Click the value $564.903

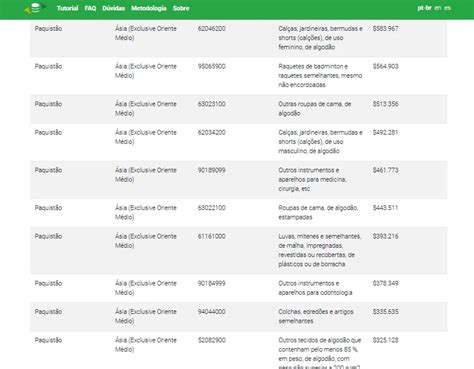point(386,66)
